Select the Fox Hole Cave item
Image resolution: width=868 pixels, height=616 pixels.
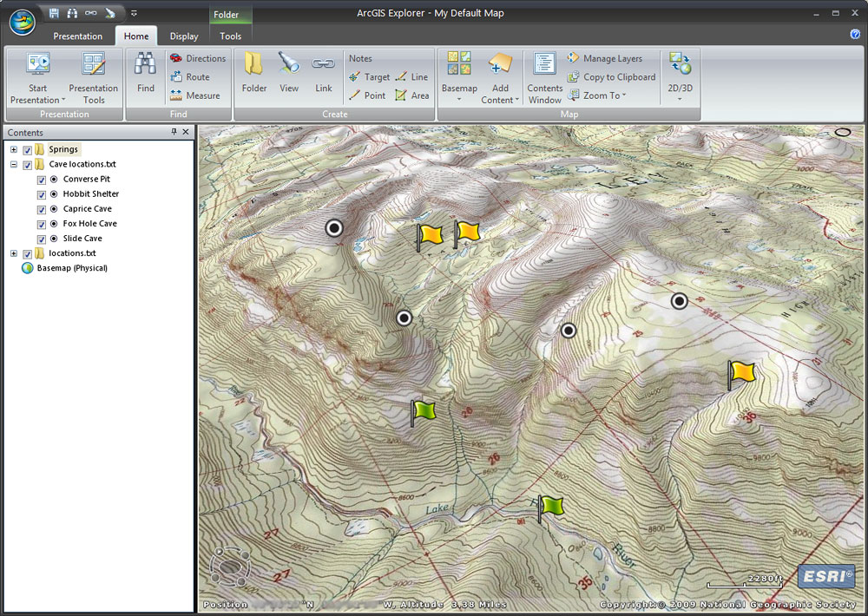89,224
